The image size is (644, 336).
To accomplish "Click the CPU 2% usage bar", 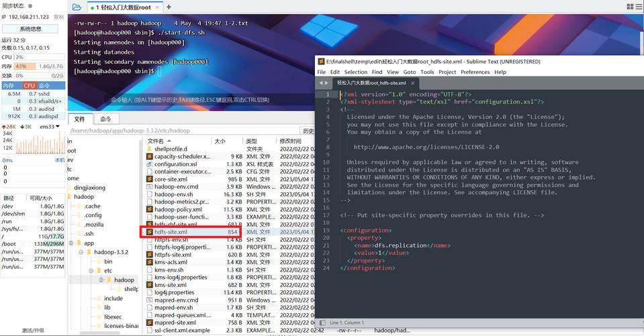I will (40, 57).
